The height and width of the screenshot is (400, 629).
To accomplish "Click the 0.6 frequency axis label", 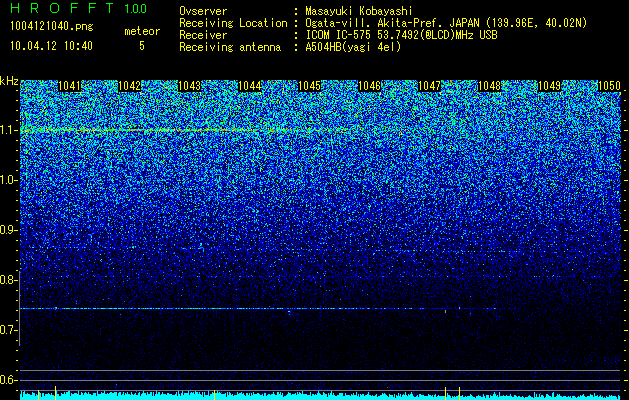I will point(8,380).
